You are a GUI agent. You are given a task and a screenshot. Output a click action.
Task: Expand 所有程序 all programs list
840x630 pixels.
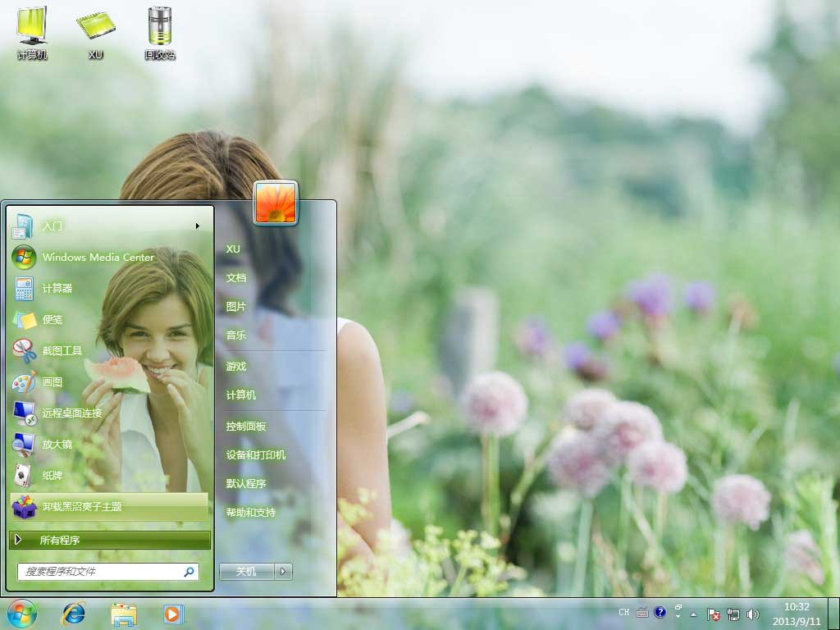pyautogui.click(x=110, y=540)
